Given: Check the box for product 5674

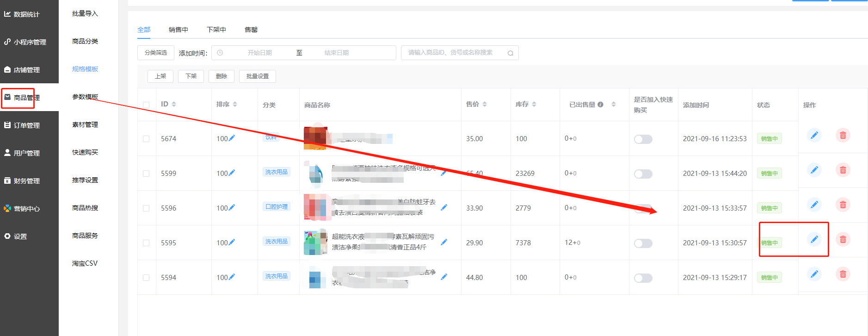Looking at the screenshot, I should [x=146, y=139].
